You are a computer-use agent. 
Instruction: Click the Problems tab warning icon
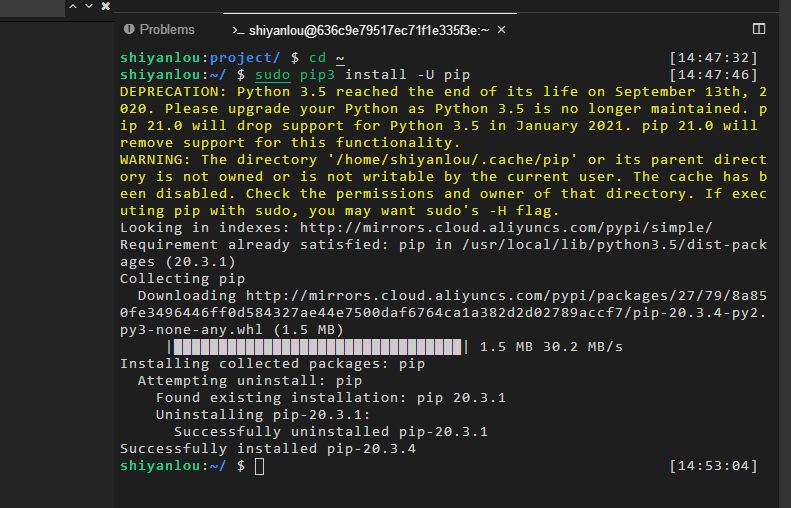127,30
